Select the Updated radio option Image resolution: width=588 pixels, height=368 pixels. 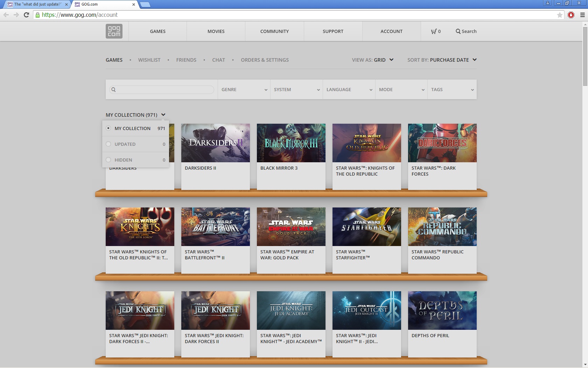pos(108,144)
